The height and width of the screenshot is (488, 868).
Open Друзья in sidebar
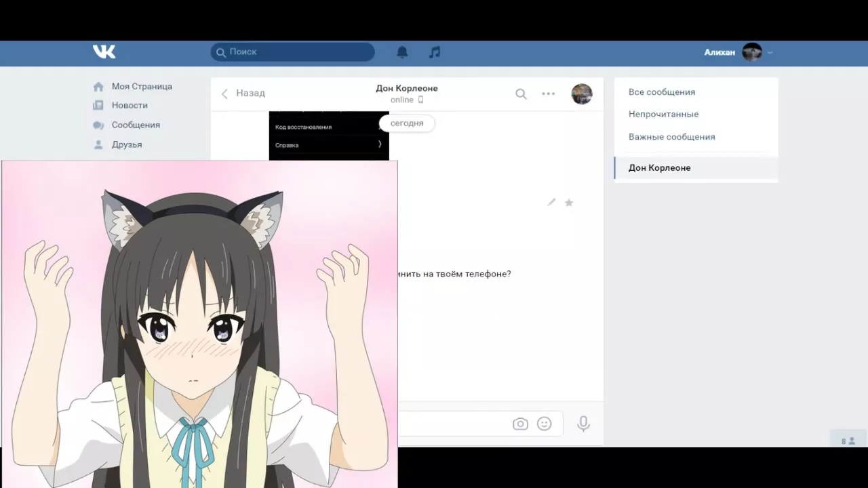[x=127, y=144]
